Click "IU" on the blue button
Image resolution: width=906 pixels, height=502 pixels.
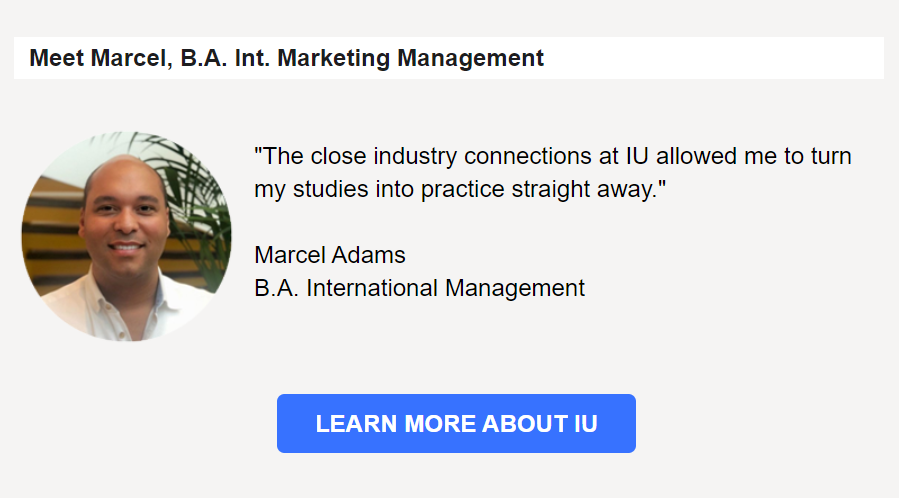[x=586, y=424]
